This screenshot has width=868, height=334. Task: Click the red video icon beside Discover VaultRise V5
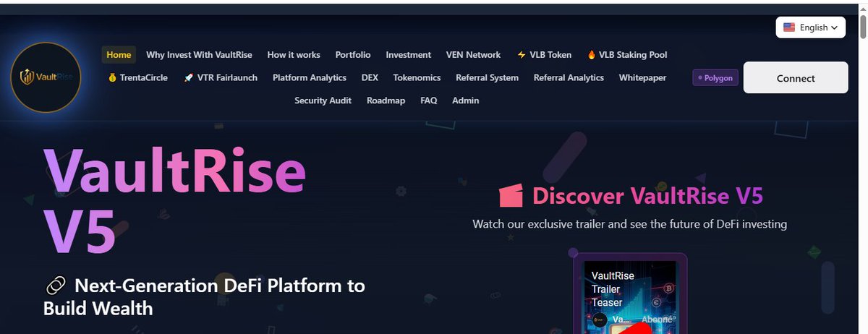click(511, 196)
